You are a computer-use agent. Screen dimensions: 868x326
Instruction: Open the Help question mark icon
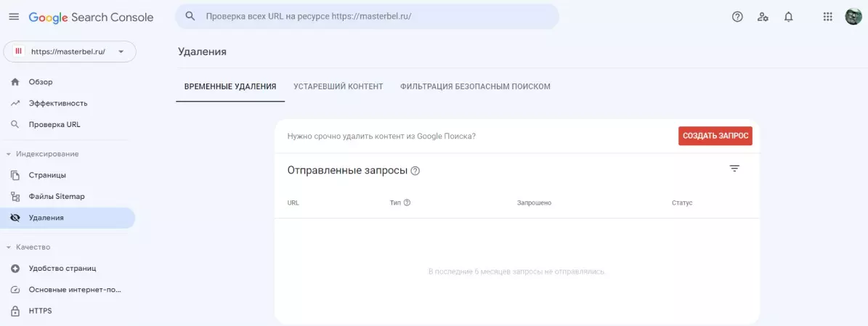(x=737, y=17)
